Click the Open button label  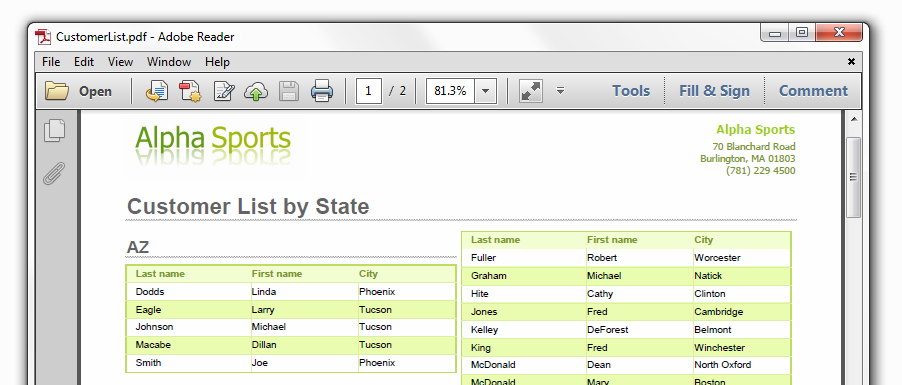95,92
